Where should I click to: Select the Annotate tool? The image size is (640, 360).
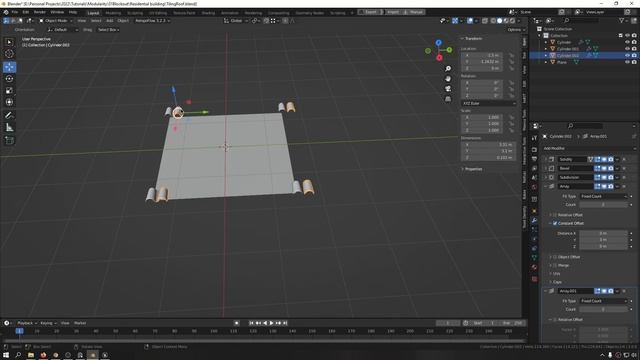point(9,116)
